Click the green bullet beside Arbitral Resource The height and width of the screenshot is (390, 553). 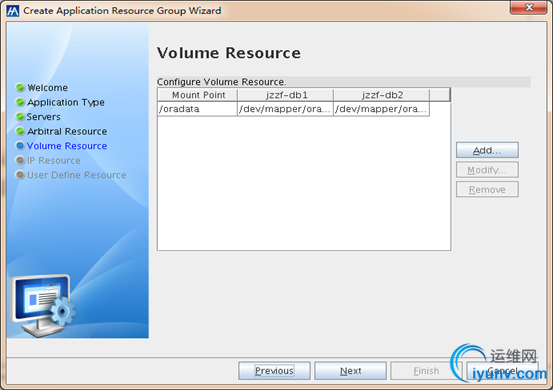pyautogui.click(x=20, y=131)
